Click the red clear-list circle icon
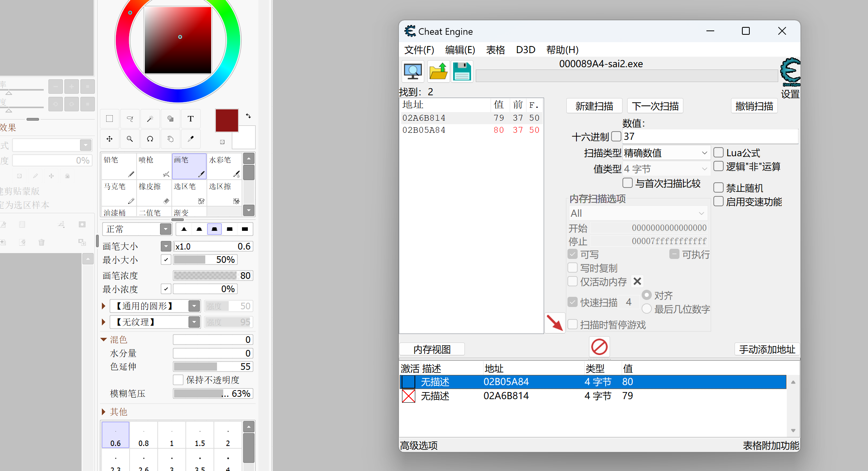The image size is (868, 471). (599, 346)
